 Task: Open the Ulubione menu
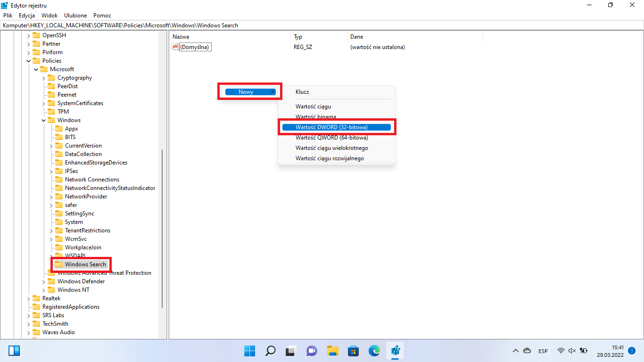[75, 16]
